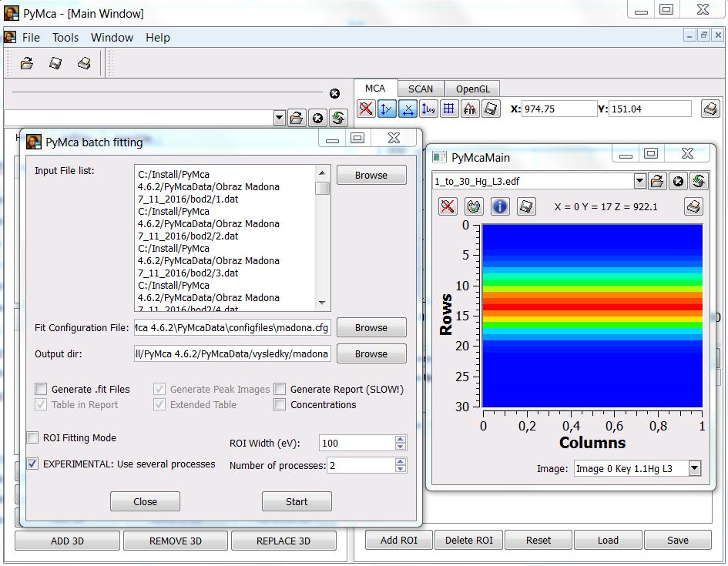
Task: Enable ROI Fitting Mode checkbox
Action: tap(32, 437)
